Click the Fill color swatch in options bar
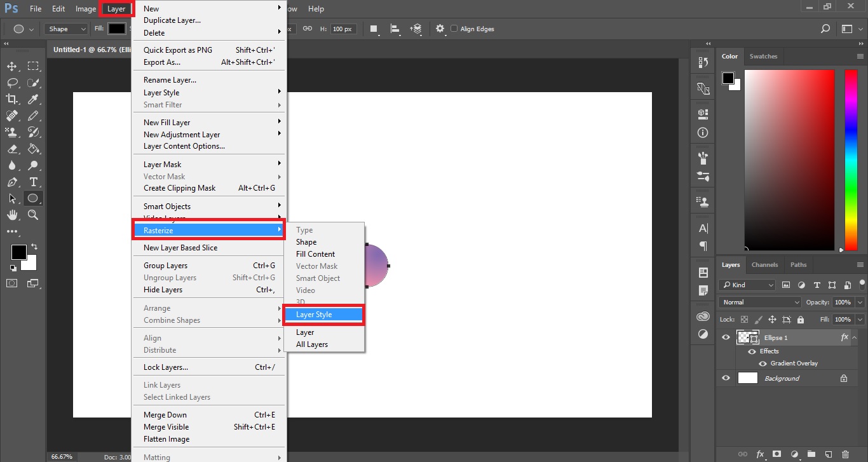Viewport: 868px width, 462px height. (117, 29)
